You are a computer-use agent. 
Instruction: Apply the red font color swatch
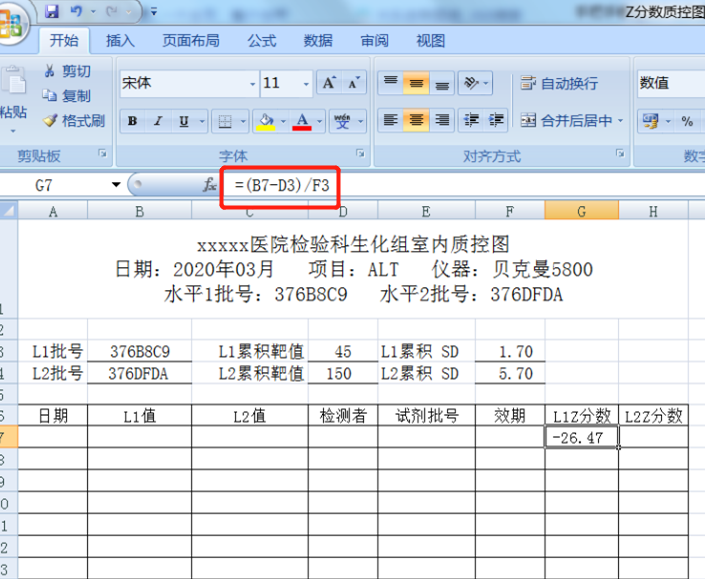tap(302, 121)
